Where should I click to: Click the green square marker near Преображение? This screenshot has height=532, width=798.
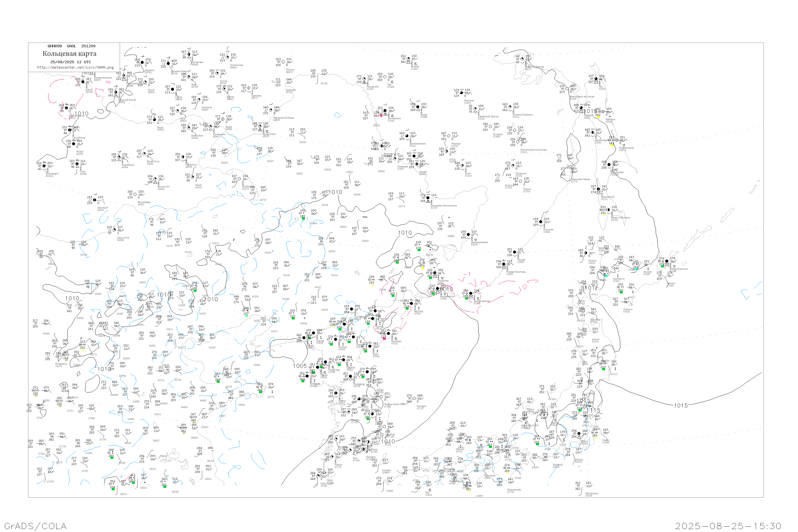coord(466,298)
